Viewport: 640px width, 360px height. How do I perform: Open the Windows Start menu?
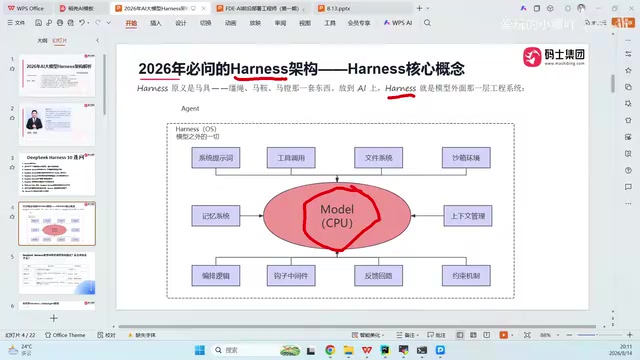[200, 350]
